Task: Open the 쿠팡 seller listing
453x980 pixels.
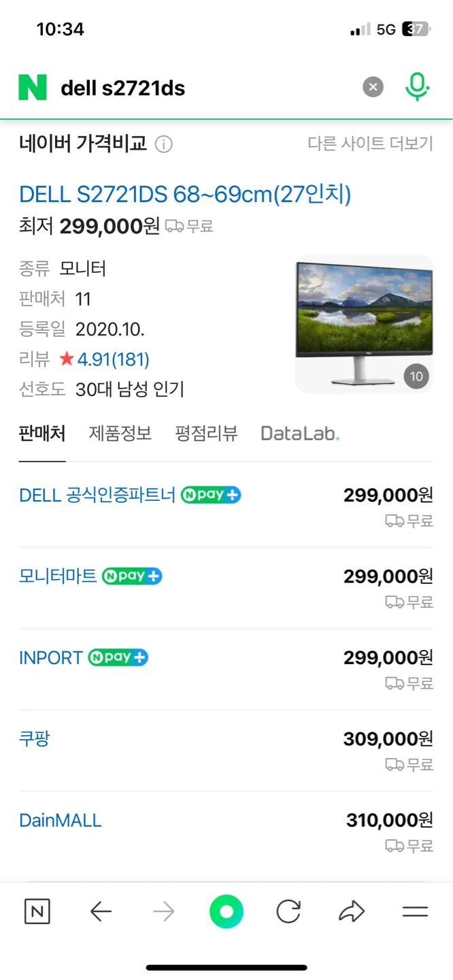Action: coord(226,751)
